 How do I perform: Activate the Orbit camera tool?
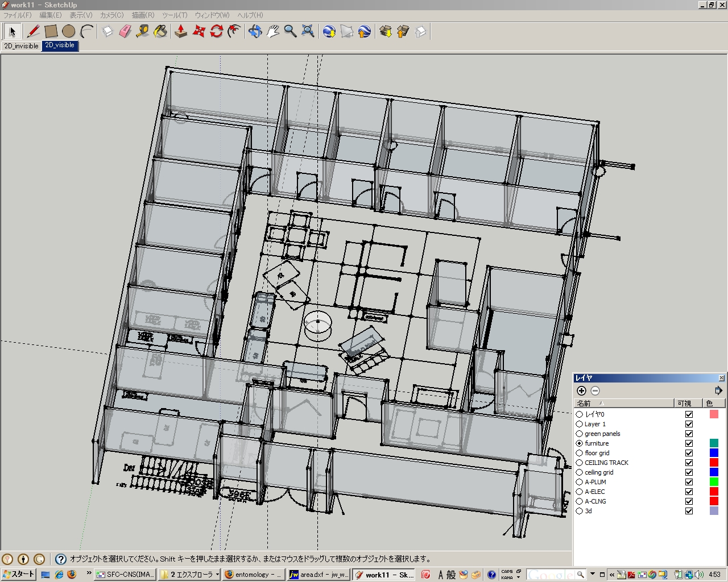(255, 31)
